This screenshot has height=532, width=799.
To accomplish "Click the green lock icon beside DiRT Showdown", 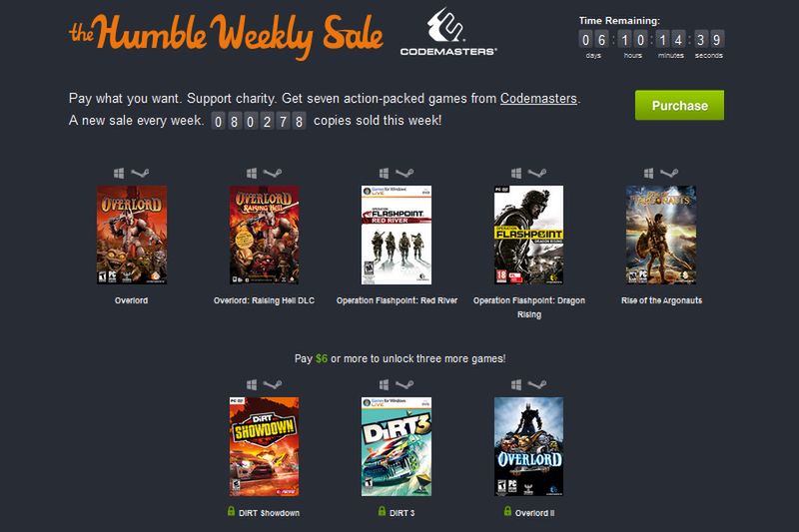I will point(231,511).
